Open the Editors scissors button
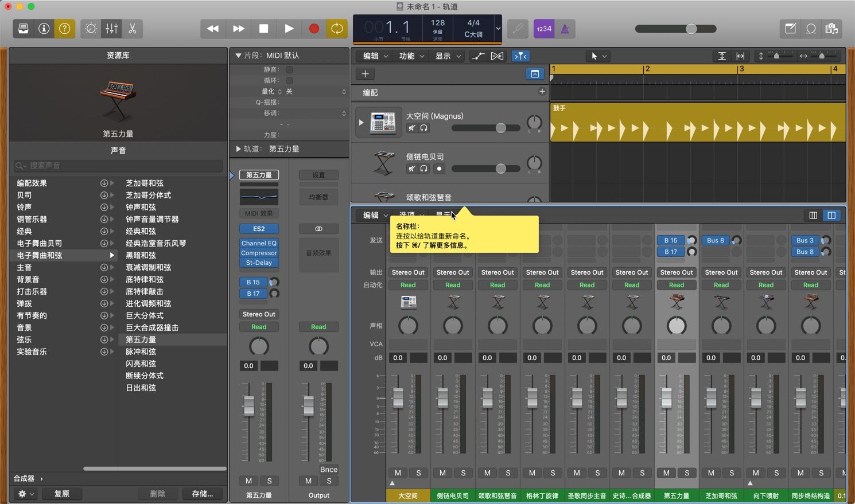Screen dimensions: 855x504 coord(132,29)
